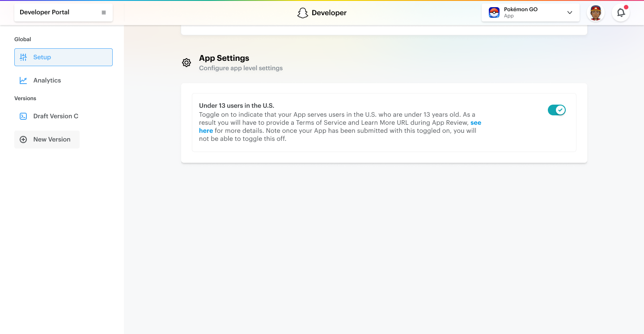Click the Pokémon GO app icon

494,13
